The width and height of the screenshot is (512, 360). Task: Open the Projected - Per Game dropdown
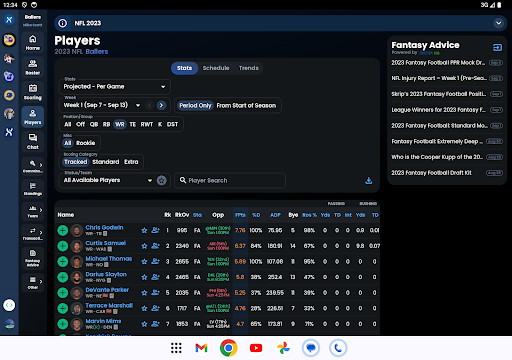[x=115, y=87]
